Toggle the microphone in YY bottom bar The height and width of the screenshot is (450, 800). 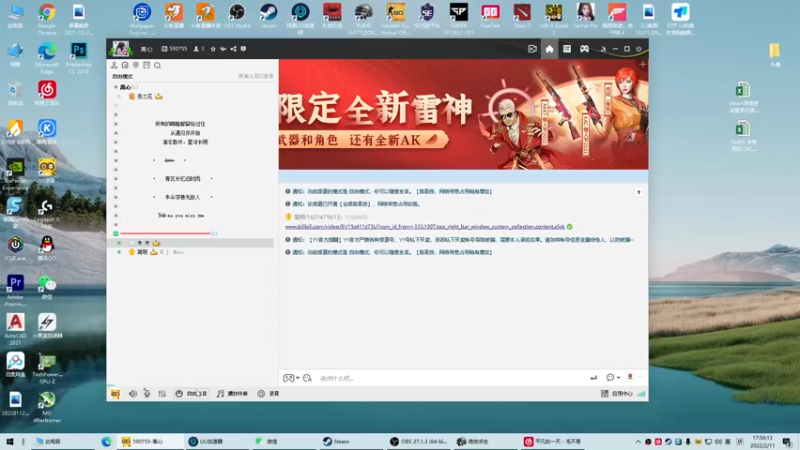point(147,394)
